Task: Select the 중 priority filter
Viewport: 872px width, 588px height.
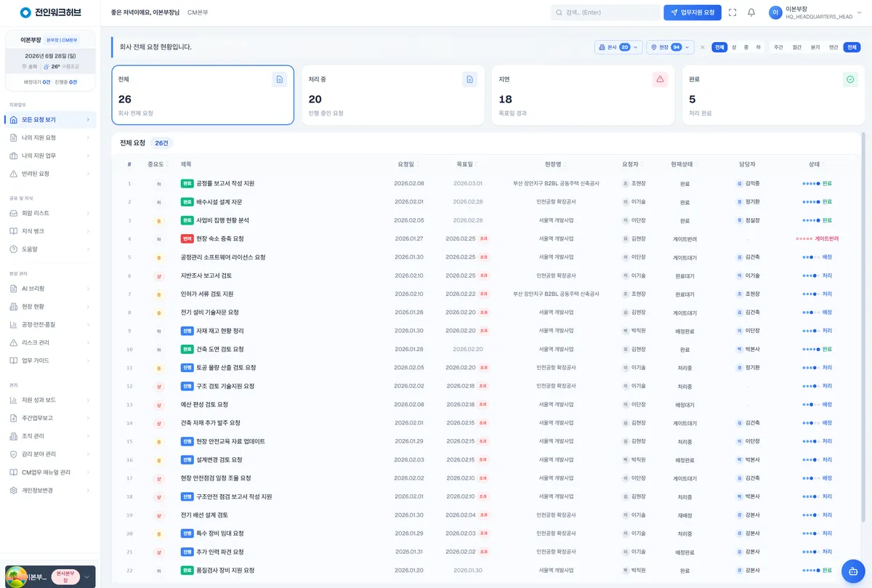Action: (x=746, y=47)
